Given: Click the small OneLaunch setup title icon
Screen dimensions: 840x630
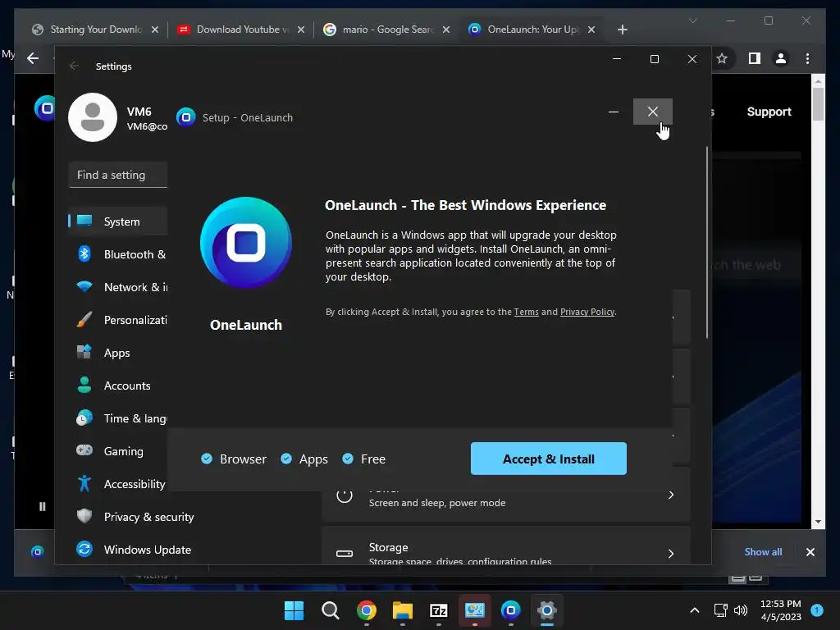Looking at the screenshot, I should [x=186, y=116].
